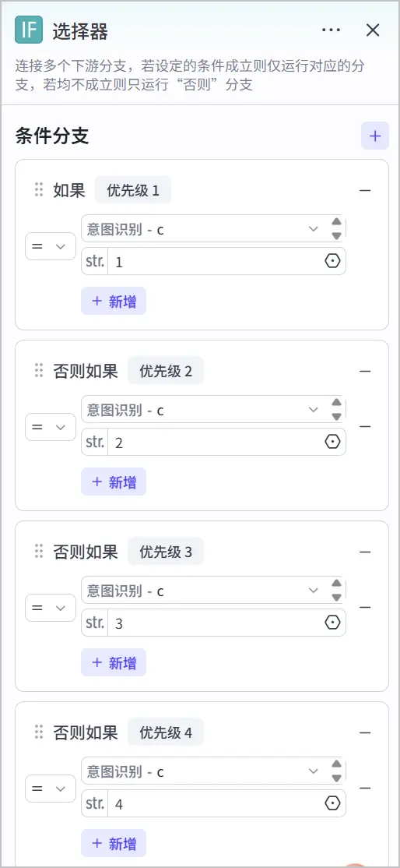
Task: Click the 新增 button under priority 3
Action: coord(114,662)
